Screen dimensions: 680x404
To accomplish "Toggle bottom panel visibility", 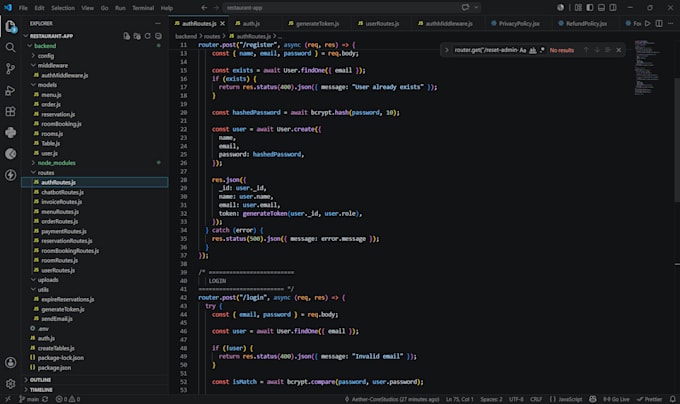I will point(602,7).
